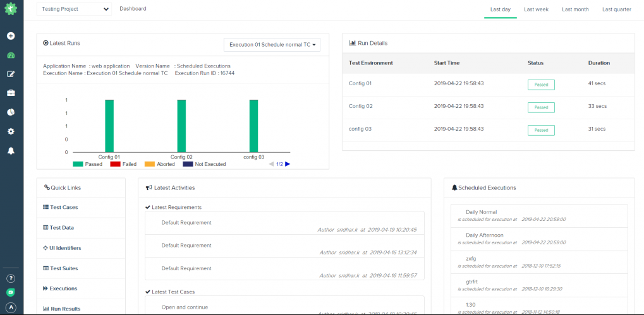Open the edit pencil icon in sidebar
Image resolution: width=644 pixels, height=315 pixels.
(x=11, y=74)
